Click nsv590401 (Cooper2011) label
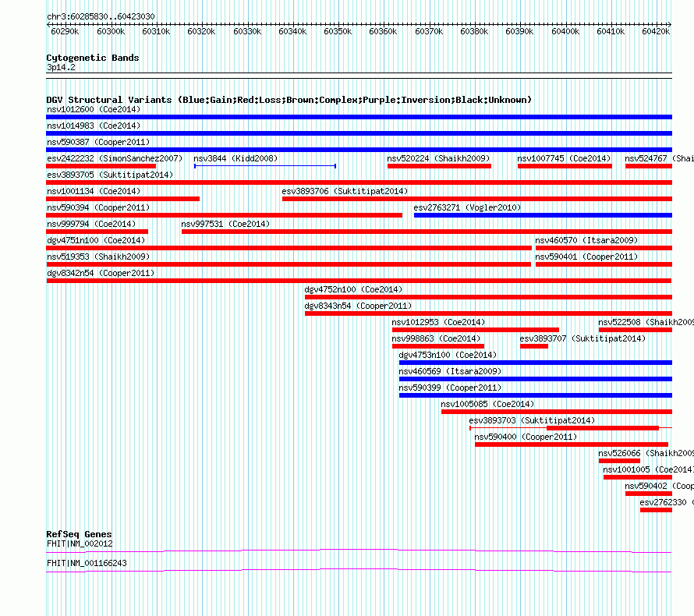 click(586, 257)
